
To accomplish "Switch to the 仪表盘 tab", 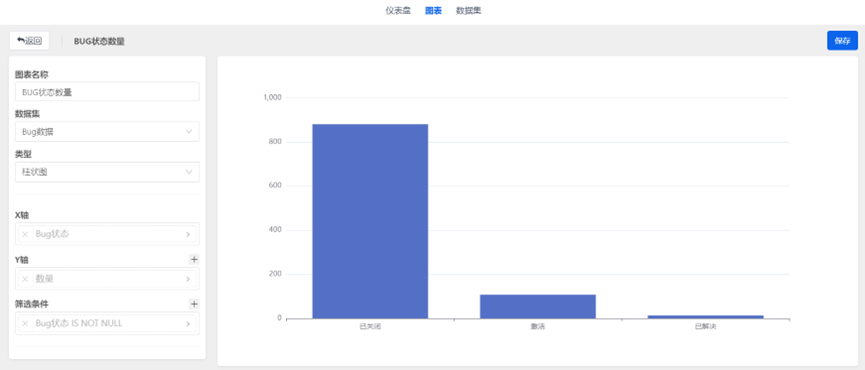I will (398, 10).
